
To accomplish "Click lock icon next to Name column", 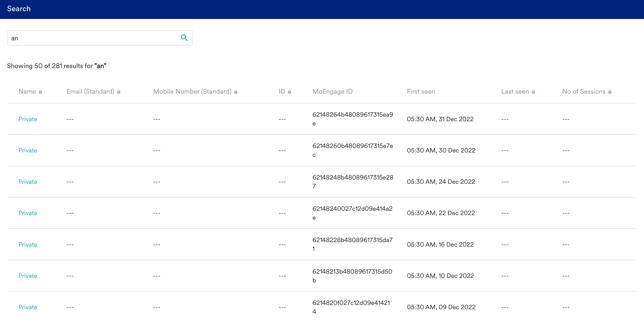I will pos(40,92).
